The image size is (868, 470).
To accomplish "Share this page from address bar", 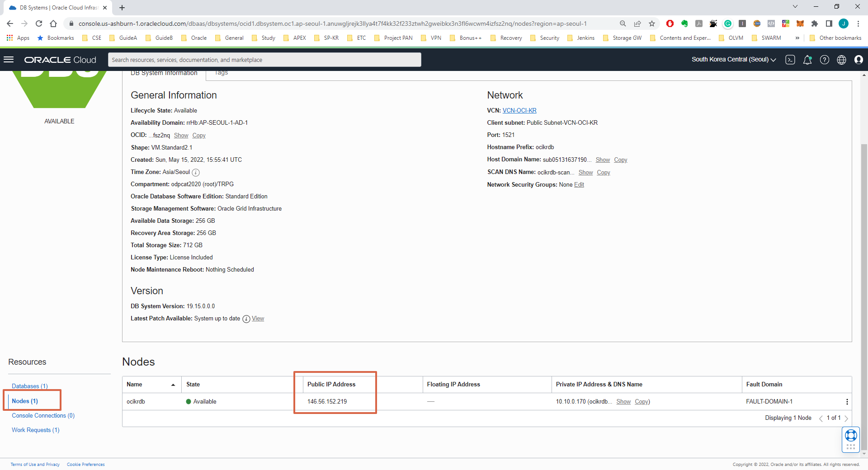I will [x=637, y=23].
